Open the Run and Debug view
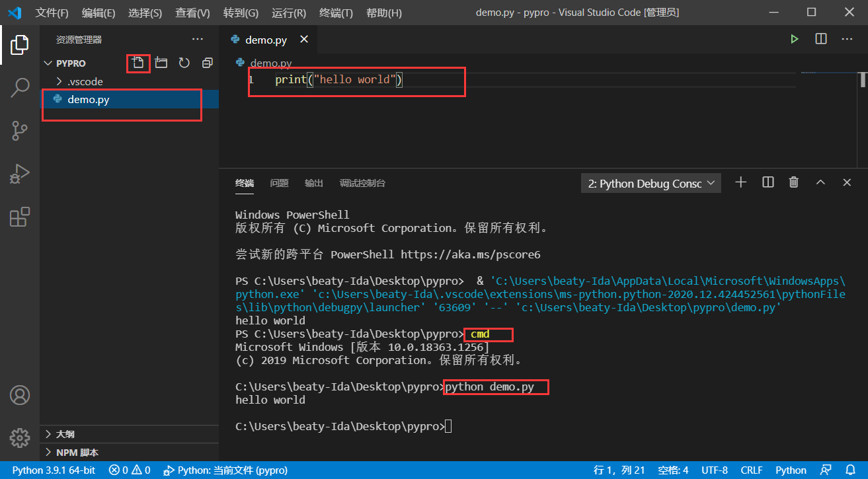Screen dimensions: 868x479 point(19,174)
